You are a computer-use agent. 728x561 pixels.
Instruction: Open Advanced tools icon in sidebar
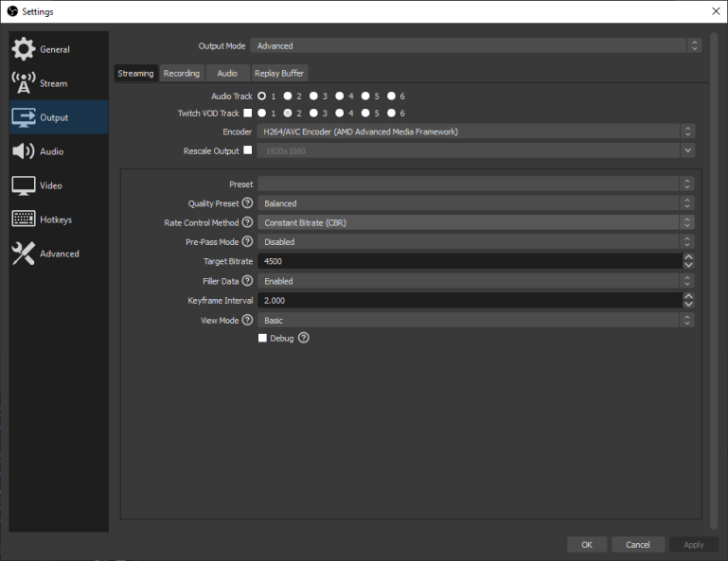click(24, 254)
